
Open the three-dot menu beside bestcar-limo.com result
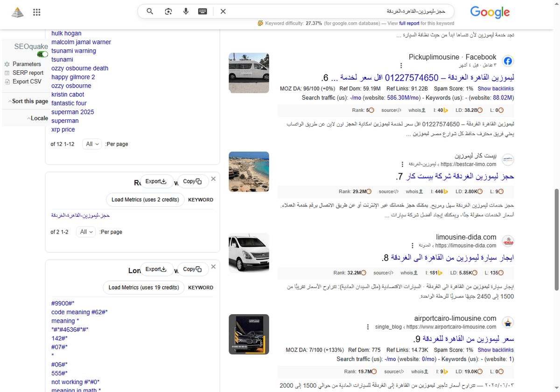point(403,164)
